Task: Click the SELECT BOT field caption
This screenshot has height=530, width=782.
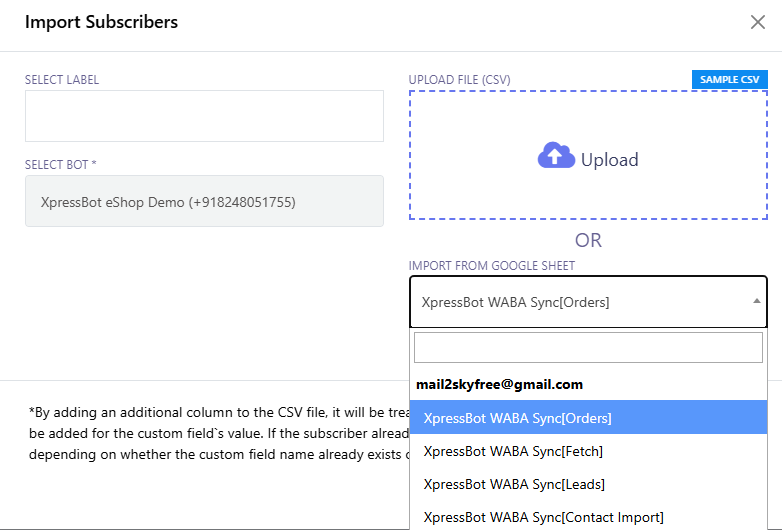Action: coord(60,165)
